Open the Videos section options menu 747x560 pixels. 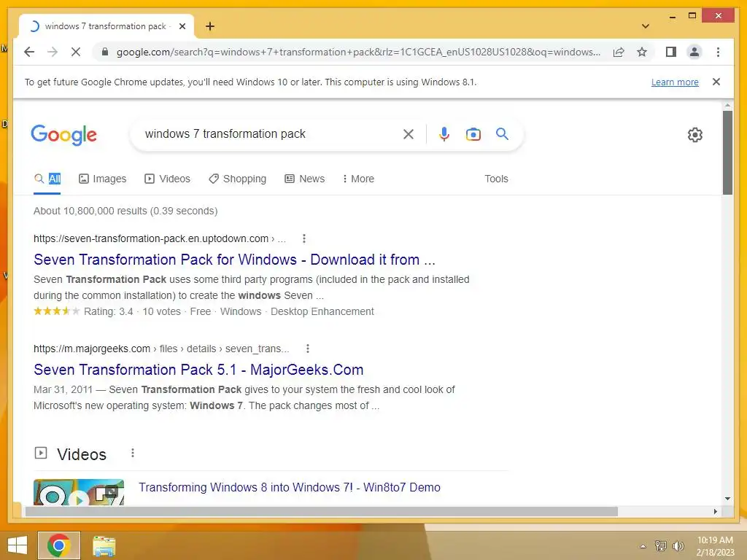pos(133,454)
